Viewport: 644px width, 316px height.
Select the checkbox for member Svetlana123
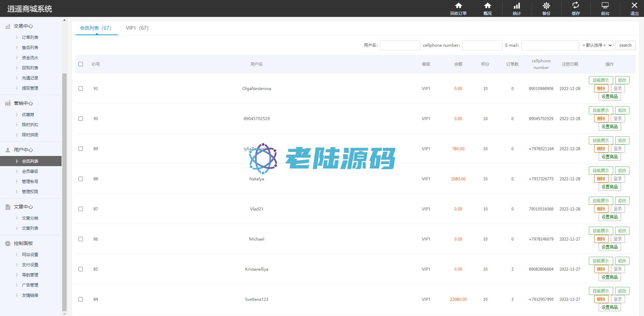click(80, 299)
